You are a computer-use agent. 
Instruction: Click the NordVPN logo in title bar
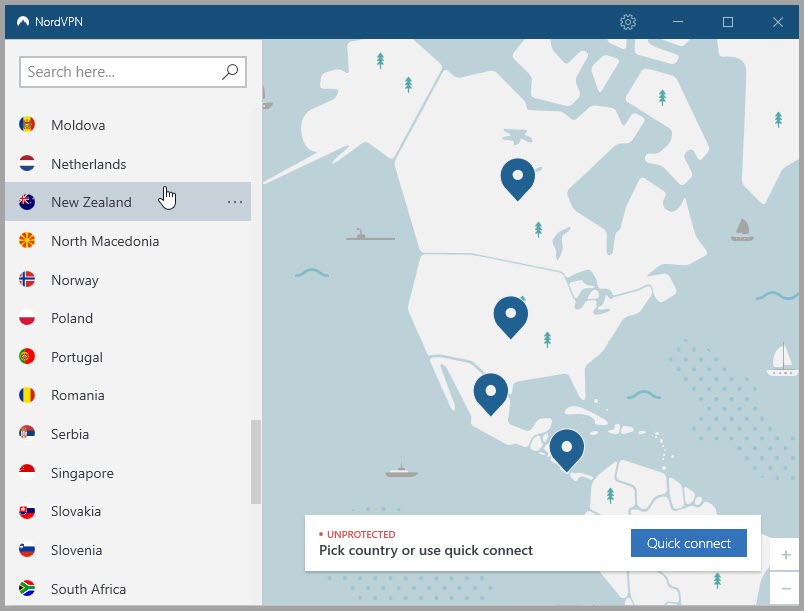[23, 22]
